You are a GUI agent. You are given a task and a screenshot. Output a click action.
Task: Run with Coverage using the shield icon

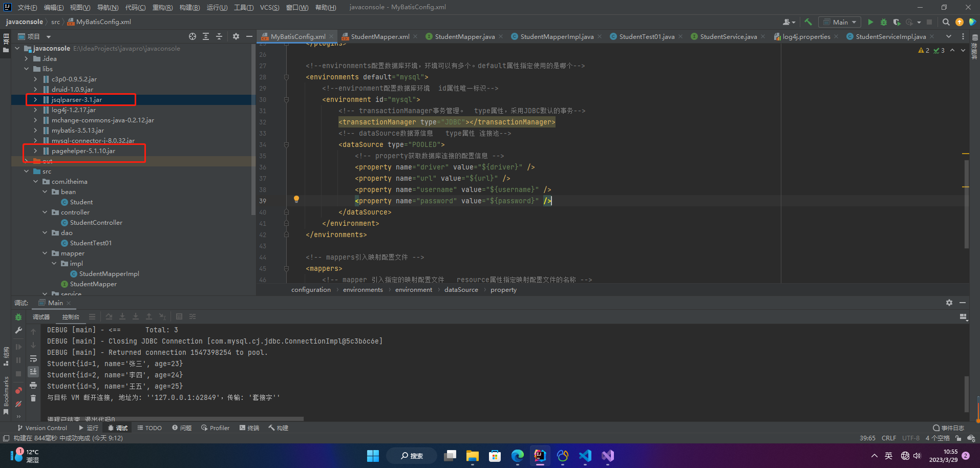897,22
